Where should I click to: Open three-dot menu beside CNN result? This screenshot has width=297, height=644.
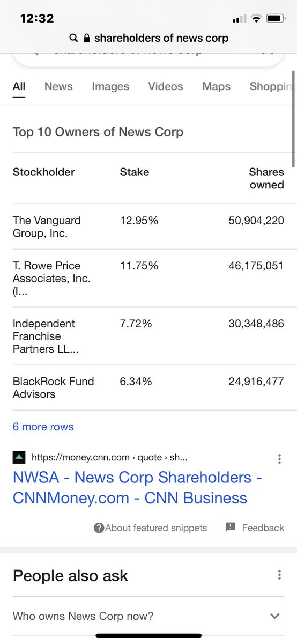(279, 459)
